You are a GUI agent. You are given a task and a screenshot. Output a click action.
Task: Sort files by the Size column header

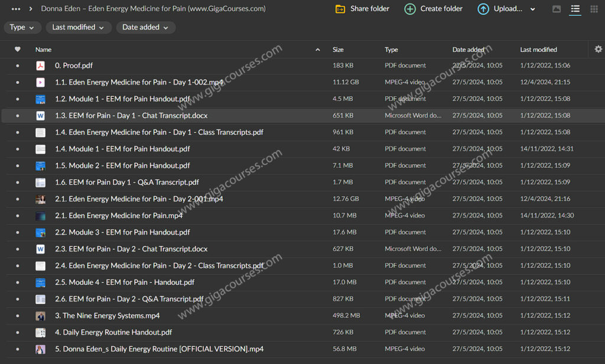(x=338, y=50)
